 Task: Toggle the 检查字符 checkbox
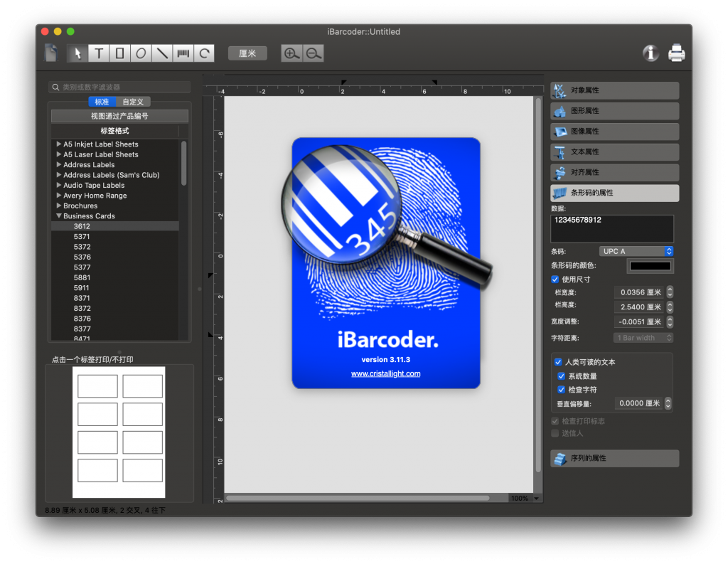pyautogui.click(x=562, y=389)
